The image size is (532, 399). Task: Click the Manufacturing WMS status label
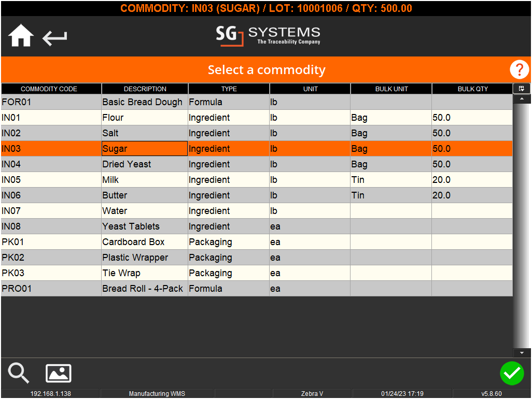(156, 393)
